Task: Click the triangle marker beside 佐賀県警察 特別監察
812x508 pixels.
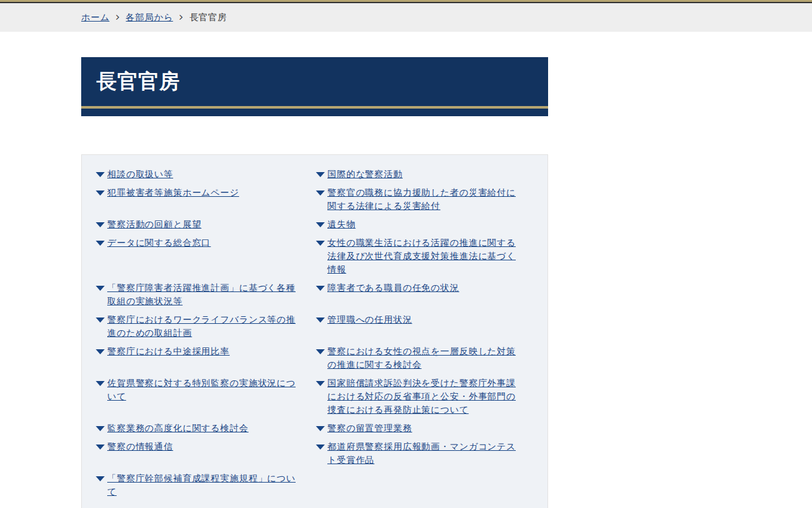Action: click(100, 384)
